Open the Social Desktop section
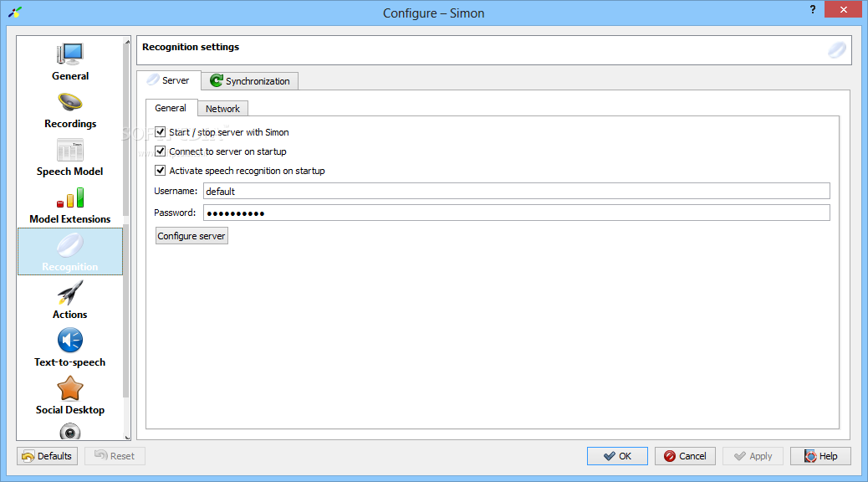 pos(69,395)
